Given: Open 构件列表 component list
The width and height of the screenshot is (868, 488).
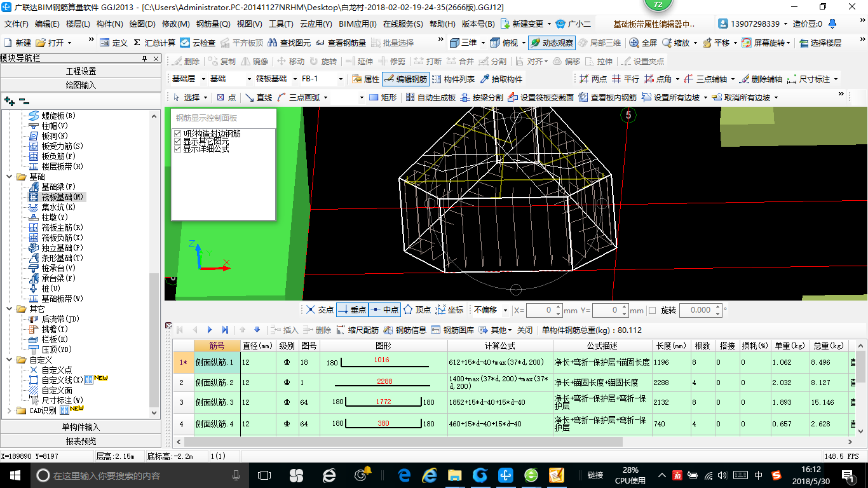Looking at the screenshot, I should [x=453, y=79].
